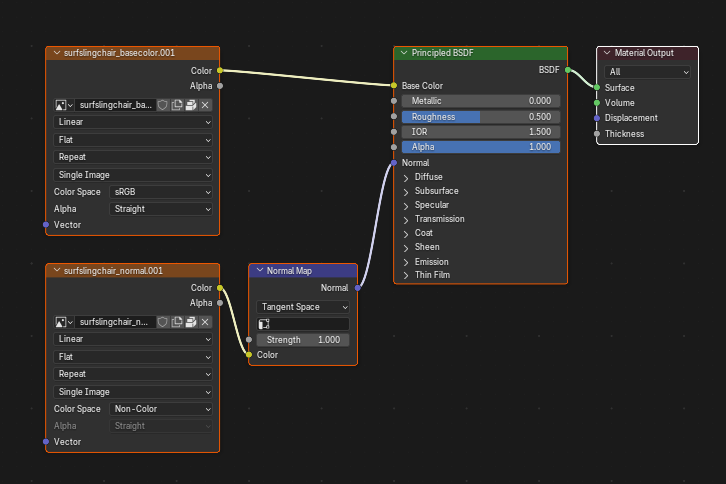Click Normal input socket of Principled BSDF

pyautogui.click(x=394, y=163)
